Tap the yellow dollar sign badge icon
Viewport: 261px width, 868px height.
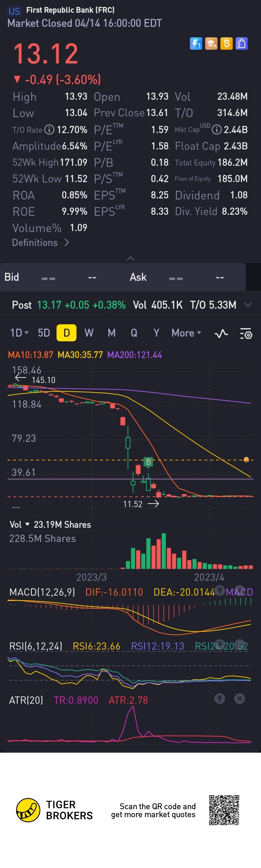[227, 44]
